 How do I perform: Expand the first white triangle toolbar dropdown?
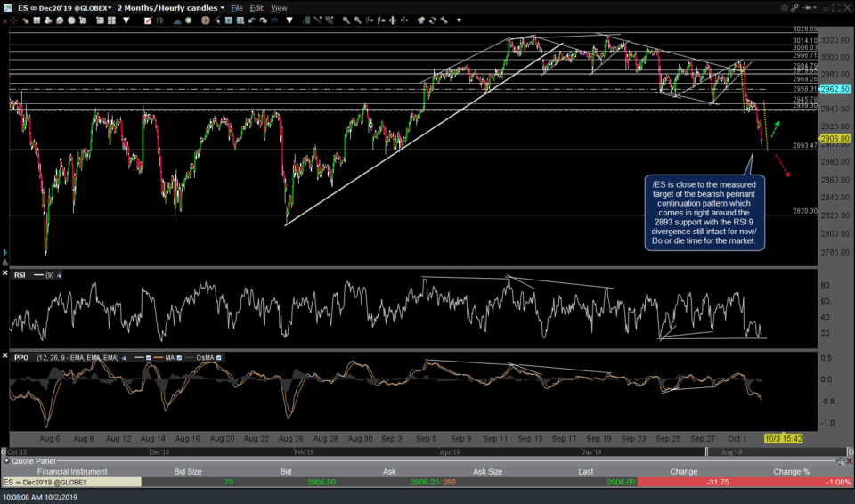pyautogui.click(x=126, y=20)
